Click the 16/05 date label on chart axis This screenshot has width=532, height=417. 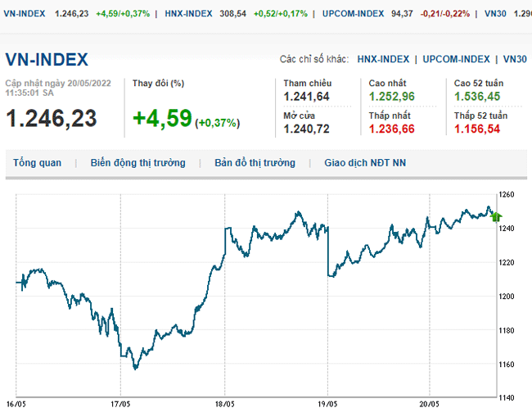16,404
